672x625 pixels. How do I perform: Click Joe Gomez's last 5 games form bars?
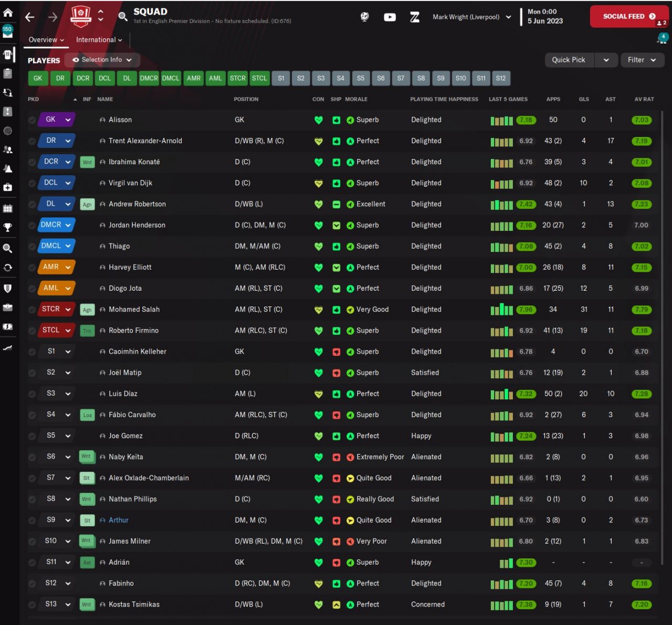pyautogui.click(x=501, y=436)
